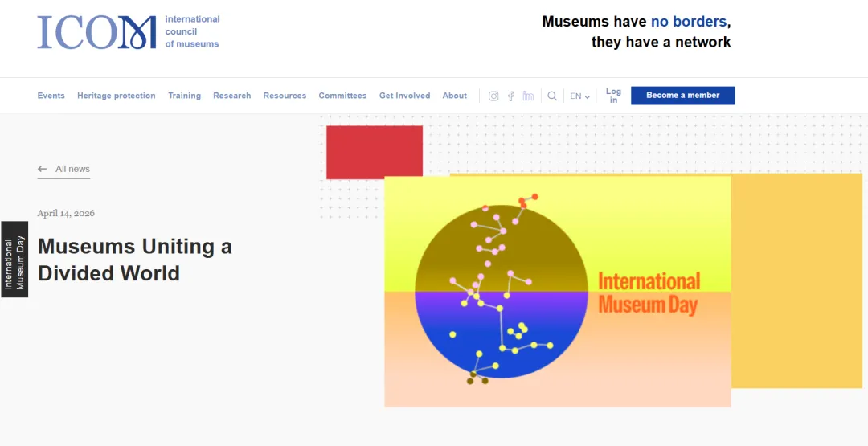Viewport: 868px width, 446px height.
Task: Open the Committees menu
Action: click(x=342, y=96)
